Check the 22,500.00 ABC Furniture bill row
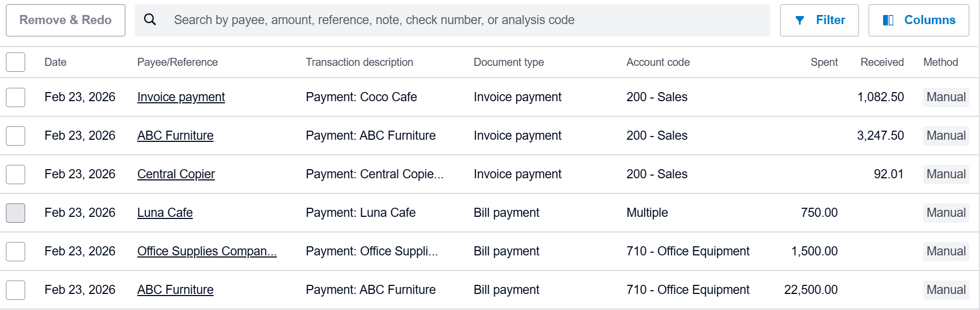 click(16, 290)
